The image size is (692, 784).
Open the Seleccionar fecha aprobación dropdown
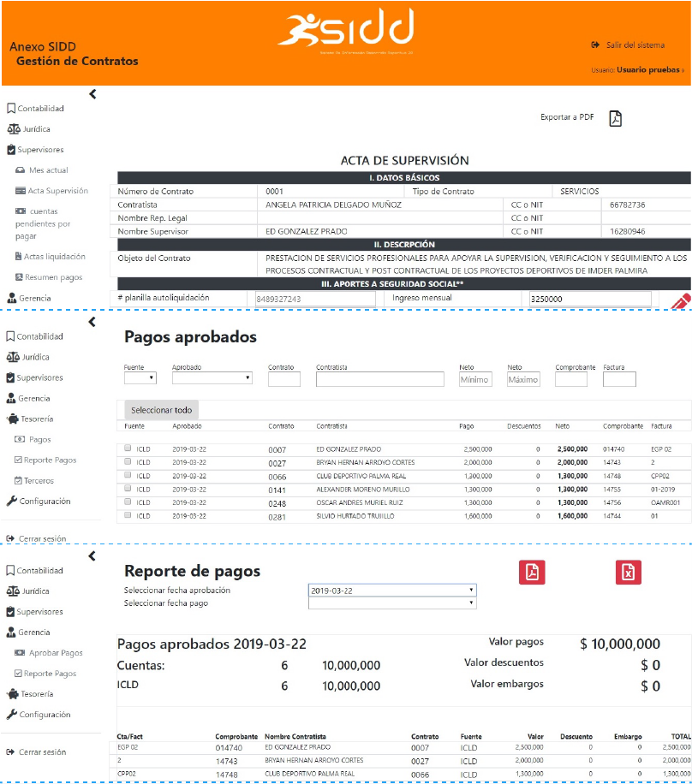392,591
